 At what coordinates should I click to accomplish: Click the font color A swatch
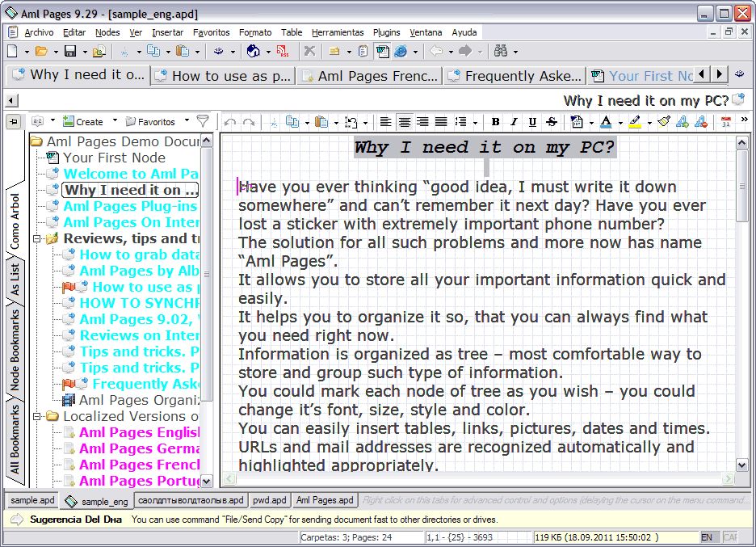coord(606,122)
